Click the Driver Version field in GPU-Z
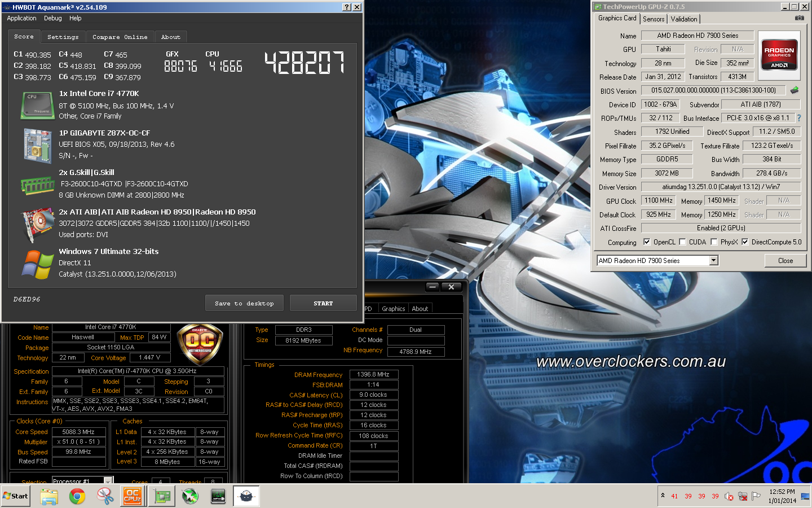Viewport: 812px width, 508px height. [x=721, y=187]
